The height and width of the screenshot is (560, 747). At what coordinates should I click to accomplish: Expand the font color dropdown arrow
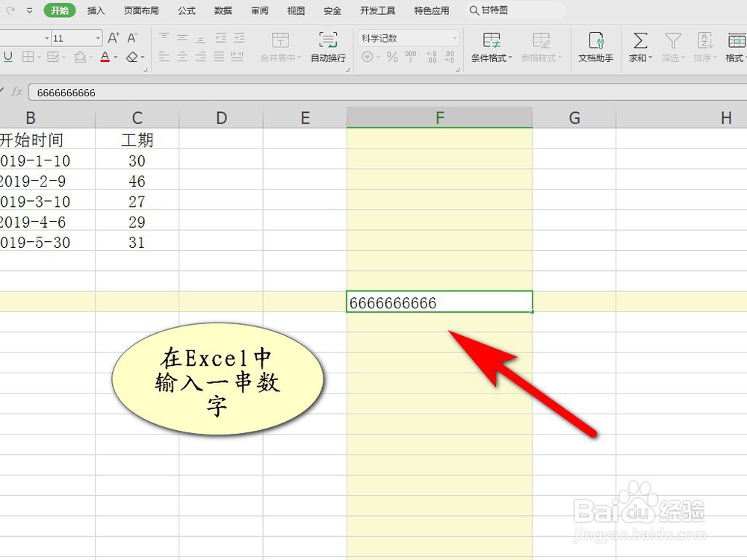tap(117, 57)
